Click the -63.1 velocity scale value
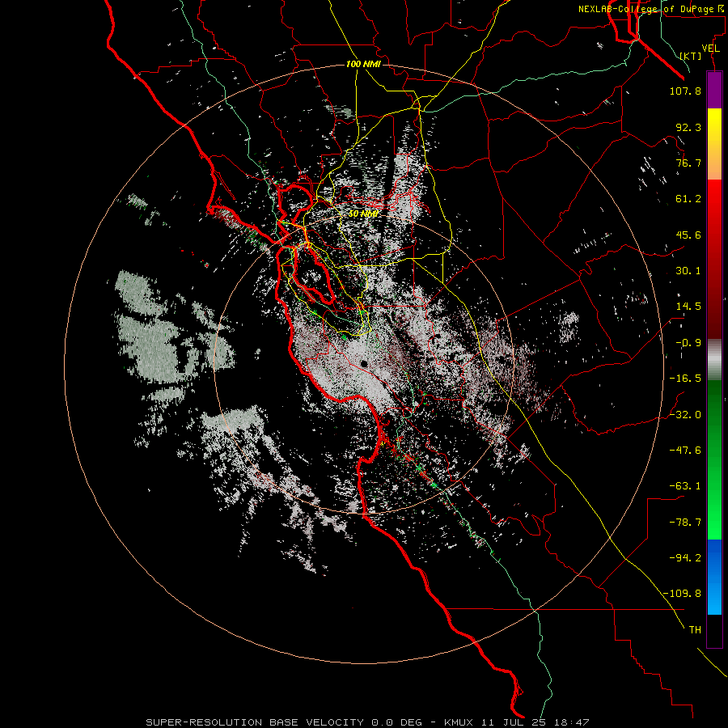 [685, 486]
